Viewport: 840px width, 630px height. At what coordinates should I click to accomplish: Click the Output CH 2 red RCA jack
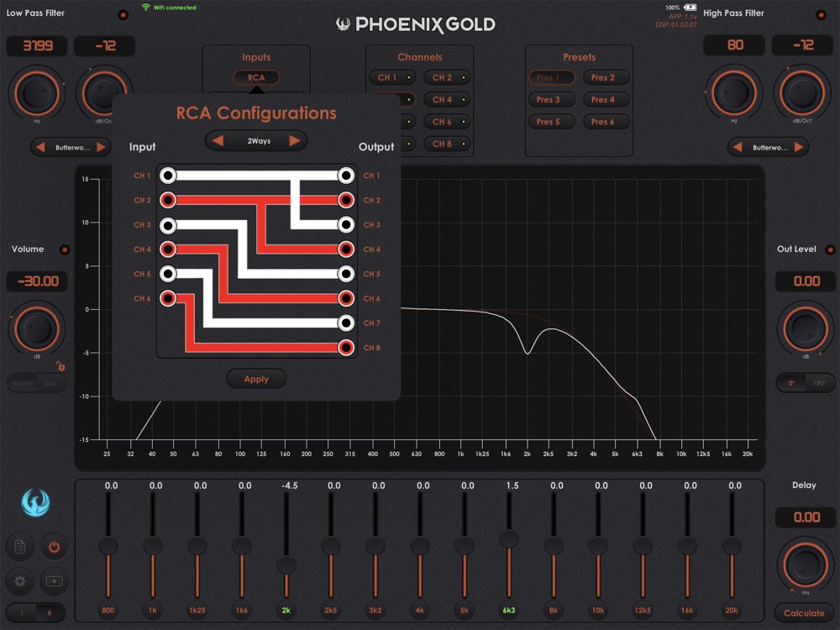(x=346, y=200)
